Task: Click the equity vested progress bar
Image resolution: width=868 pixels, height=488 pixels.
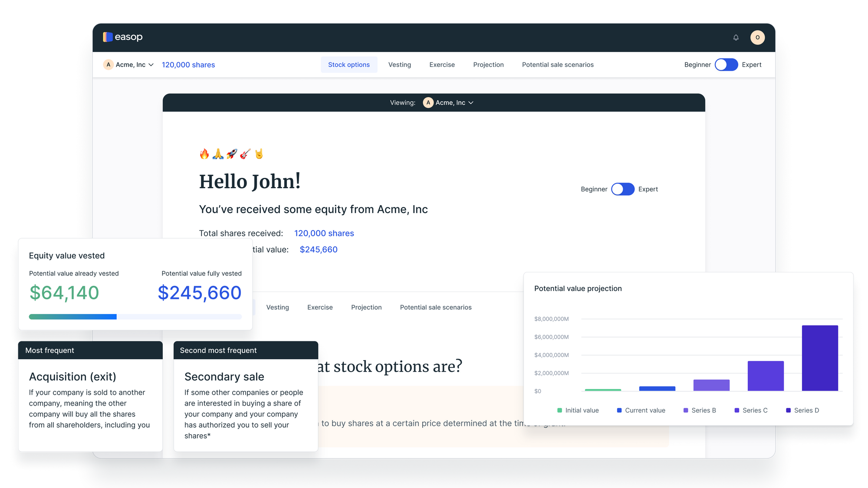Action: click(x=135, y=317)
